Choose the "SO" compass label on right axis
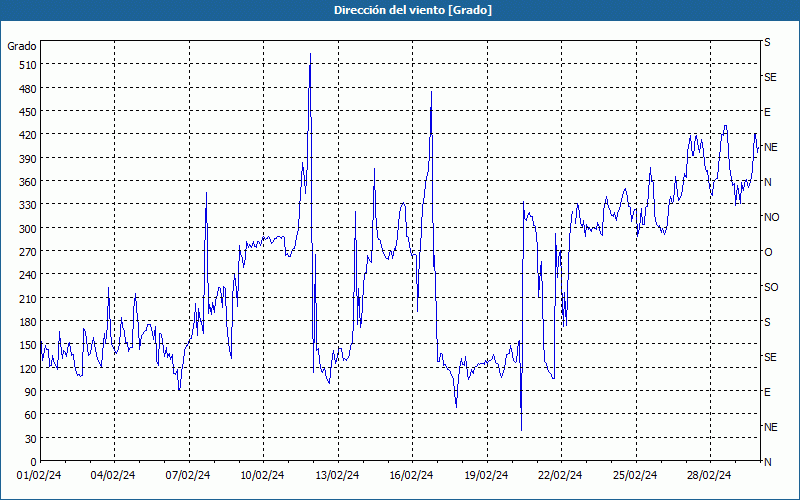 click(x=771, y=288)
